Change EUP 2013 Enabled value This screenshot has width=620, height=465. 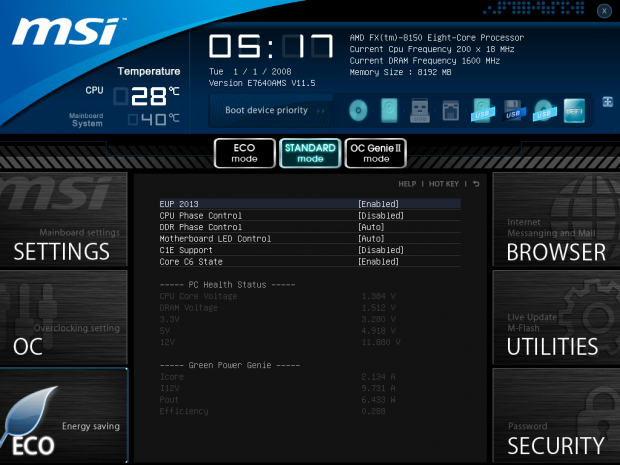point(378,204)
